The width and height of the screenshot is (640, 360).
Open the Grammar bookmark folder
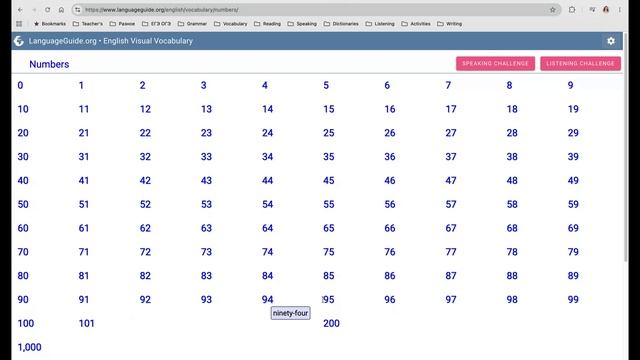point(192,24)
